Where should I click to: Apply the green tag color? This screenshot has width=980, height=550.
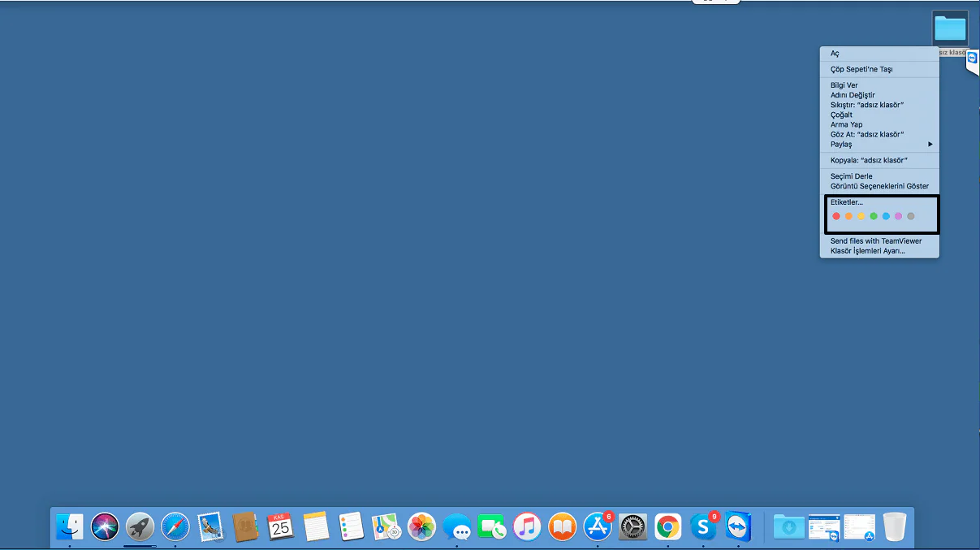click(874, 216)
